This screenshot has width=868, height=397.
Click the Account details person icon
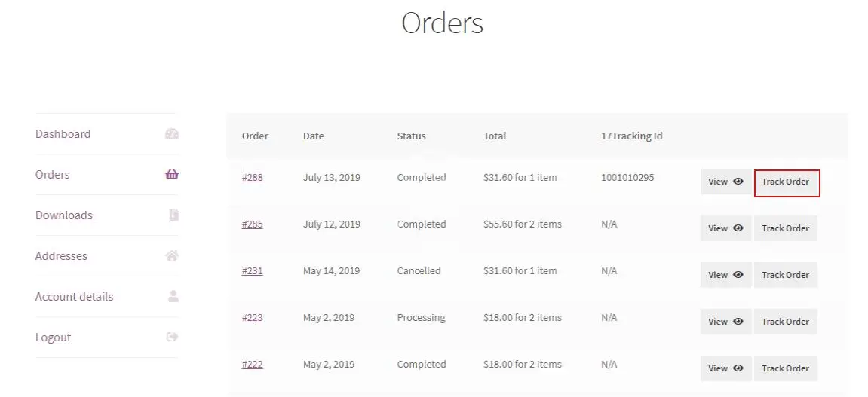pos(173,297)
